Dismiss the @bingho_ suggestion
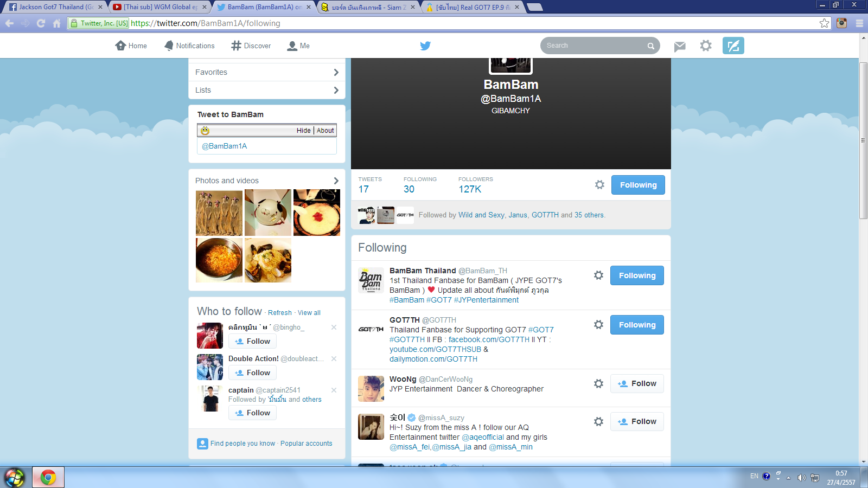The width and height of the screenshot is (868, 488). click(334, 327)
